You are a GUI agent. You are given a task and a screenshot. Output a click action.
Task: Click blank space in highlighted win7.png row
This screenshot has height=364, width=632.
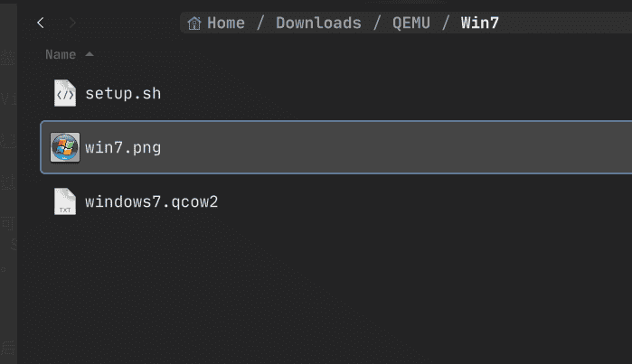point(395,147)
